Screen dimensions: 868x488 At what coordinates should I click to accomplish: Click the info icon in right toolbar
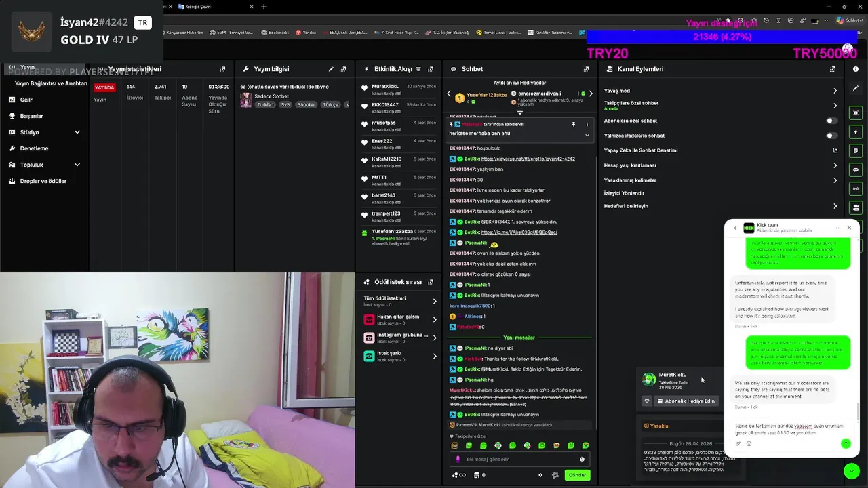[856, 69]
